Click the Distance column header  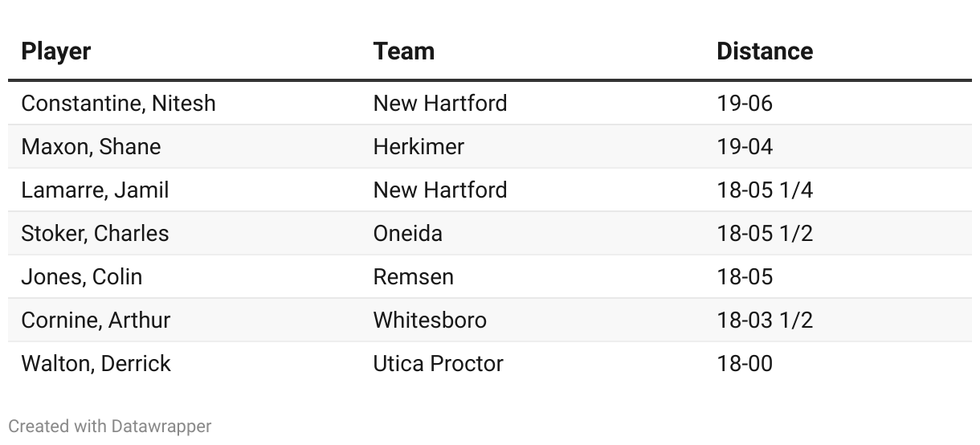[765, 51]
